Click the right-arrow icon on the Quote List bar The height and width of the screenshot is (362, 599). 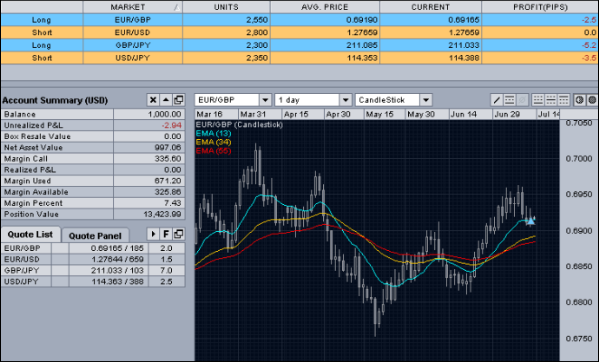point(153,234)
